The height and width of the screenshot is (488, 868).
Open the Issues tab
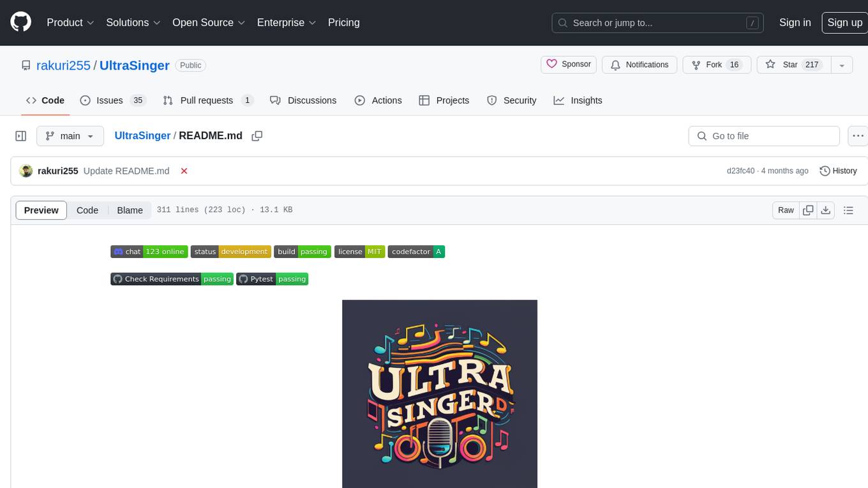(113, 100)
